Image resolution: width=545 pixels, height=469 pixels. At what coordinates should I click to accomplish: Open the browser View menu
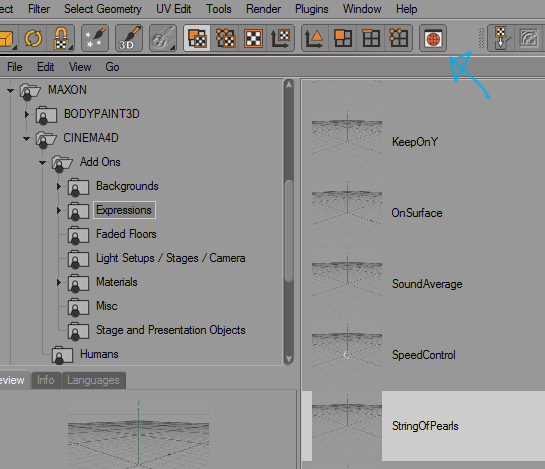80,67
